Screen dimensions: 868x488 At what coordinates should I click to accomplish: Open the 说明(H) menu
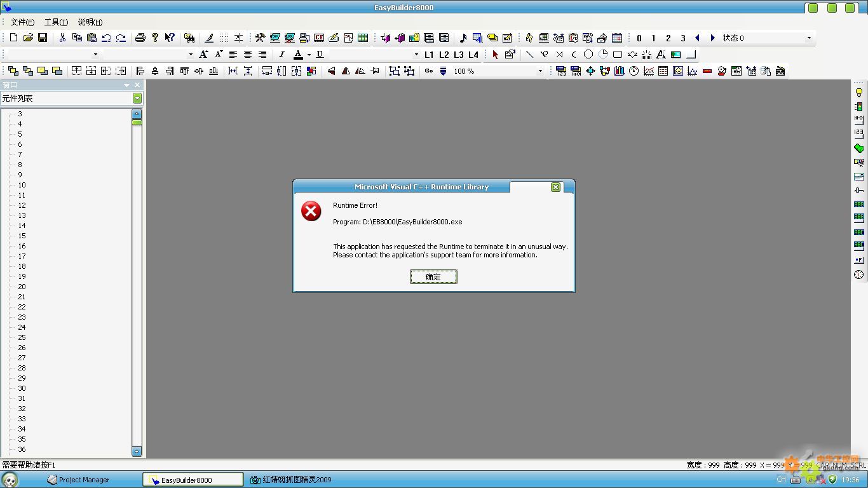(x=90, y=22)
